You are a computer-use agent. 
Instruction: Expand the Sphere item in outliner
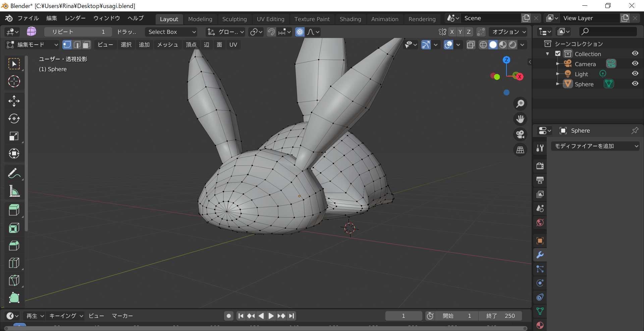(x=557, y=84)
